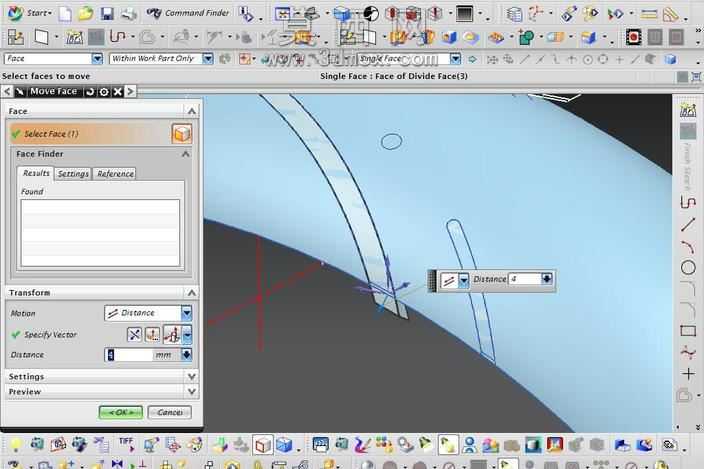
Task: Open the Face selection filter dropdown
Action: coord(97,58)
